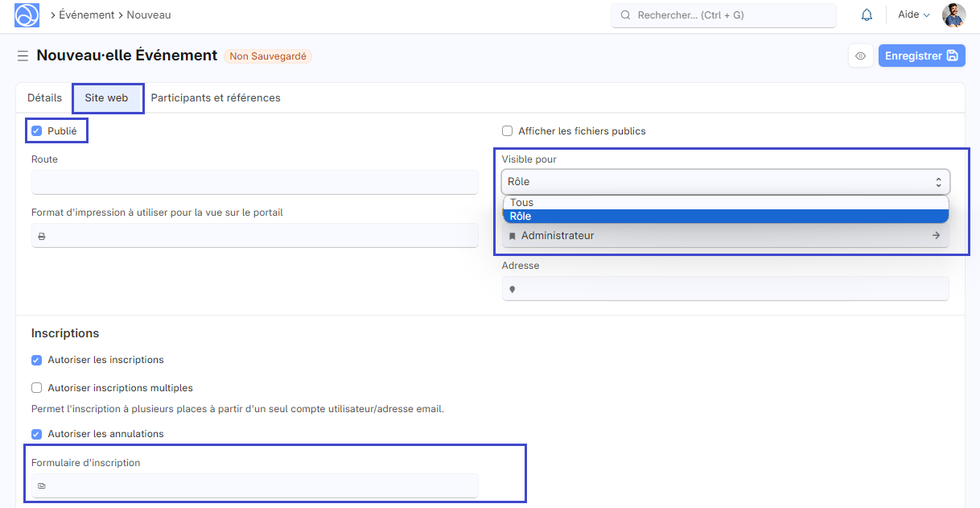Click the bookmark icon beside Administrateur
Viewport: 980px width, 508px height.
click(x=513, y=236)
